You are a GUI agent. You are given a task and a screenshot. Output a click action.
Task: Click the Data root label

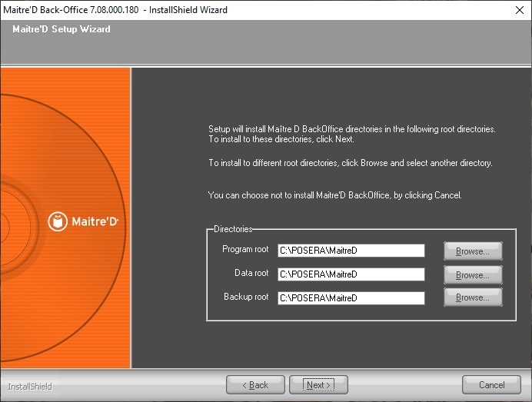pos(251,273)
